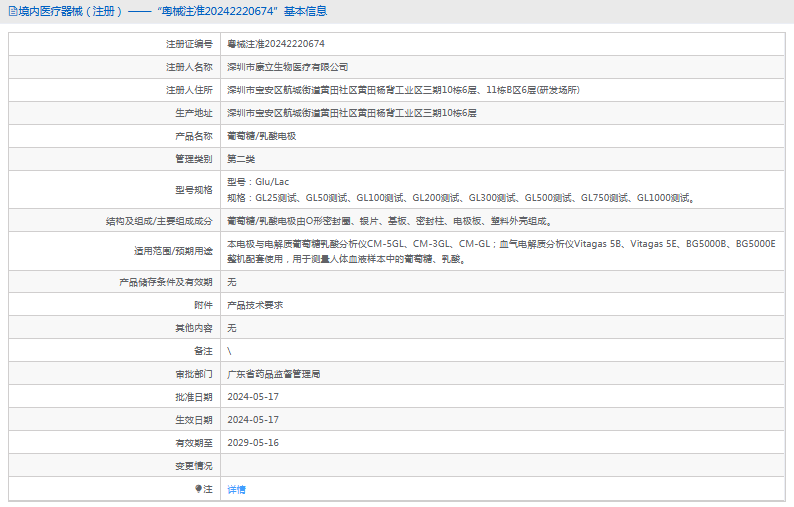Click the 注册人住所 label

tap(189, 90)
